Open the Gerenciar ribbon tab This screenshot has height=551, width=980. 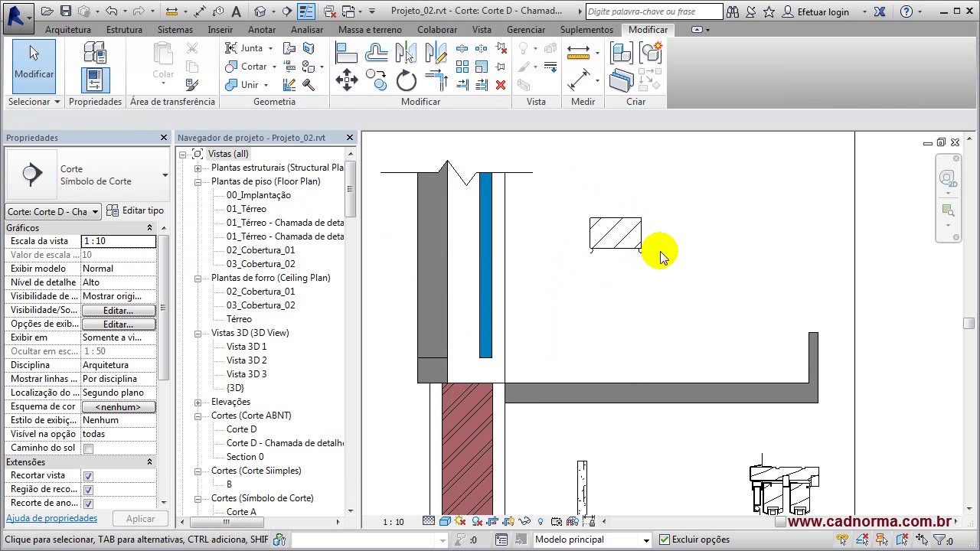(x=526, y=30)
